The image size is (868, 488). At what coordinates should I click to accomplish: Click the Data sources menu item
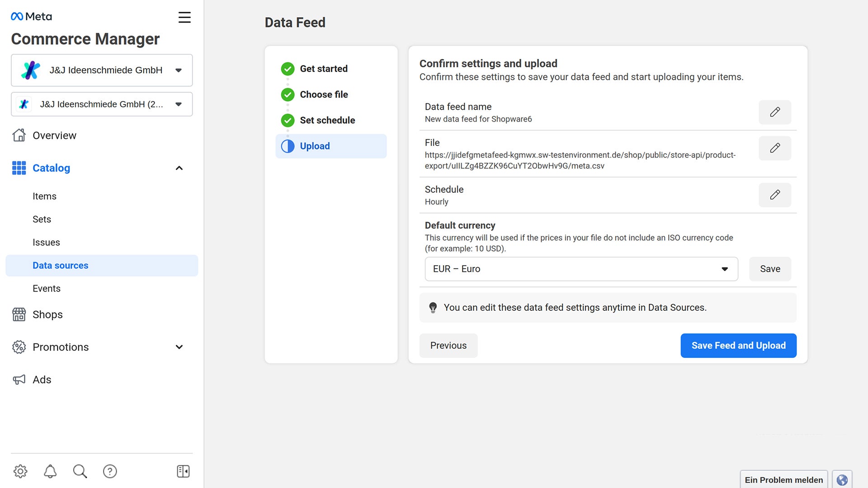point(61,265)
